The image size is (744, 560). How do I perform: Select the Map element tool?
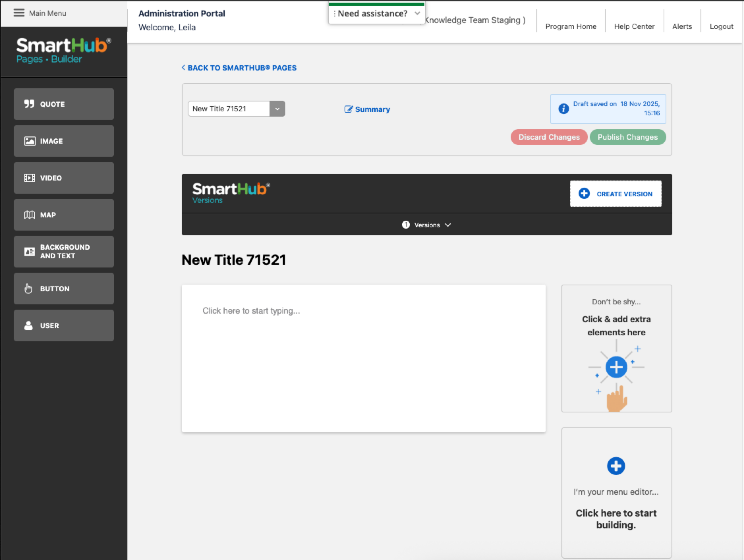[x=64, y=215]
